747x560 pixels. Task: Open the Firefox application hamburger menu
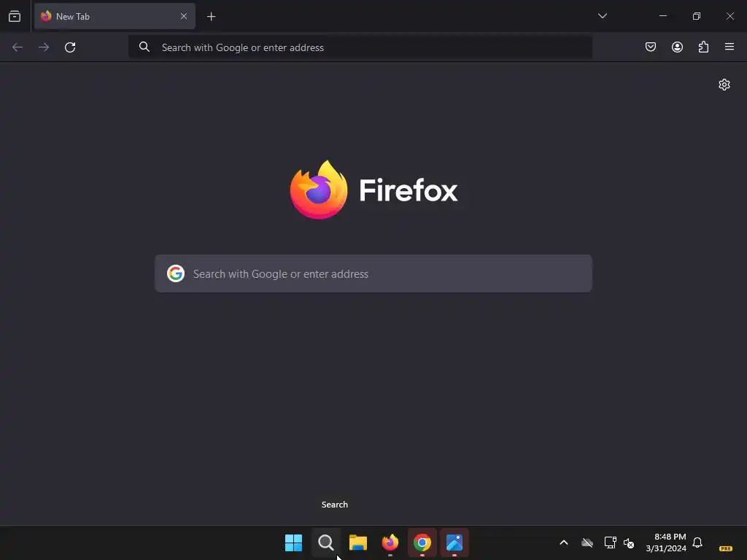[729, 47]
